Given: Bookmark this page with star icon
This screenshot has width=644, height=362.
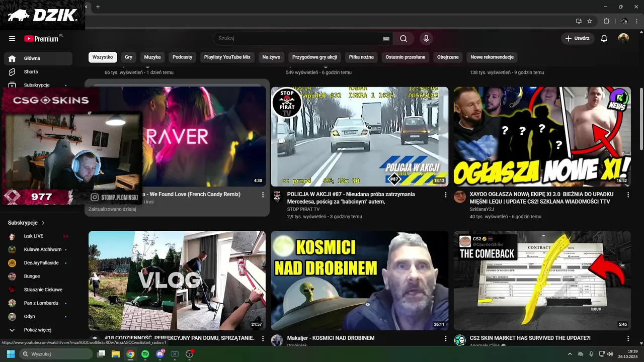Looking at the screenshot, I should (590, 21).
